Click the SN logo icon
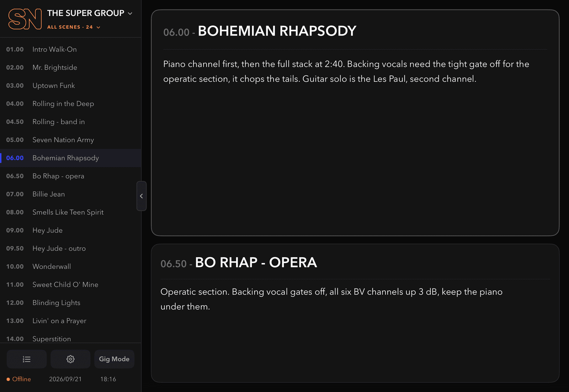Image resolution: width=569 pixels, height=392 pixels. [25, 19]
